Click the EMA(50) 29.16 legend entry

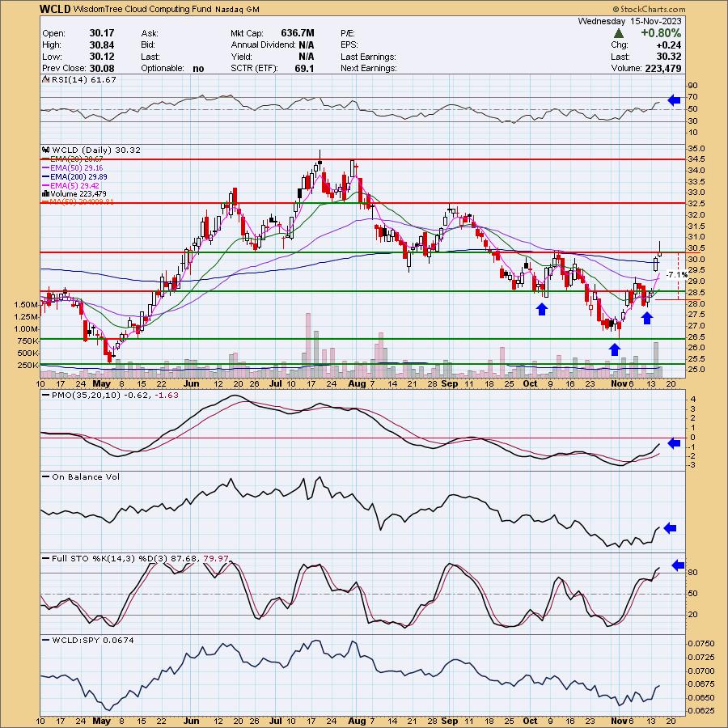(77, 167)
